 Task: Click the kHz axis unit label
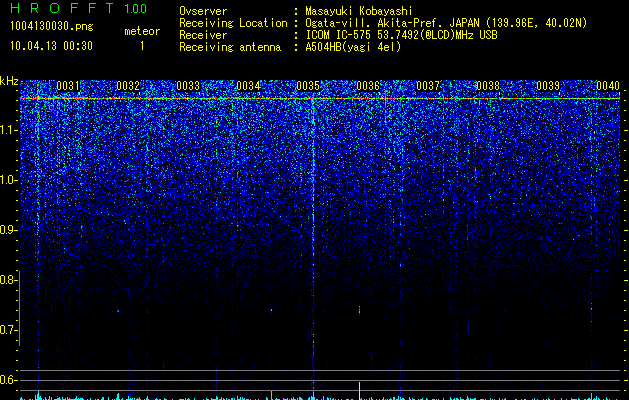[x=9, y=81]
